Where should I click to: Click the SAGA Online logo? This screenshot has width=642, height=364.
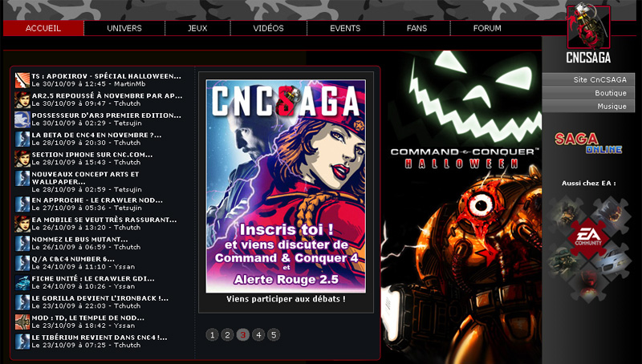click(x=588, y=143)
